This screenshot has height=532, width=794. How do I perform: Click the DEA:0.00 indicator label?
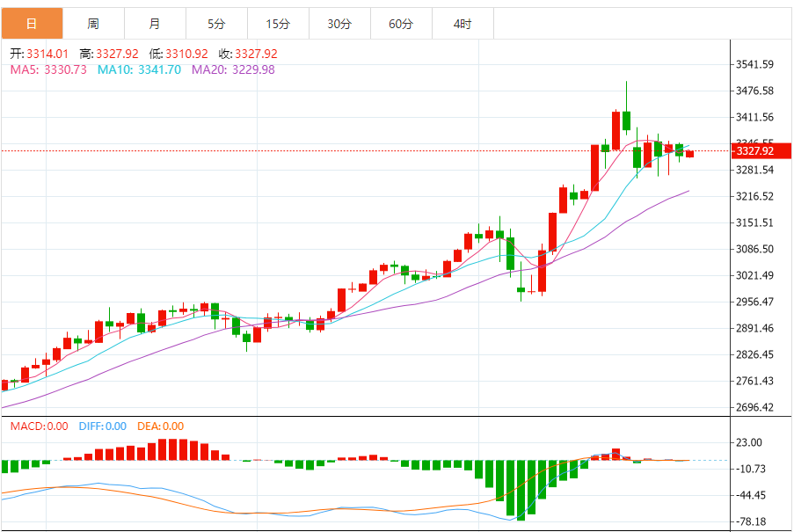161,426
